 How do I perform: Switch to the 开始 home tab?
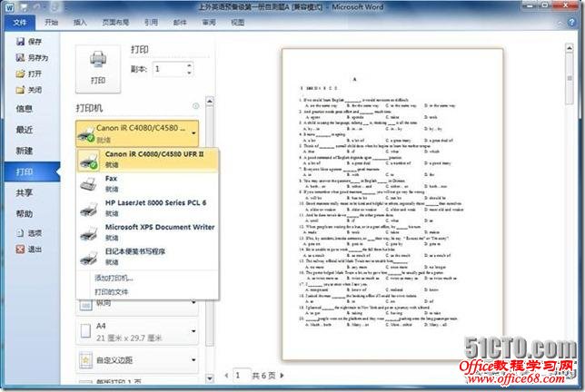point(52,23)
